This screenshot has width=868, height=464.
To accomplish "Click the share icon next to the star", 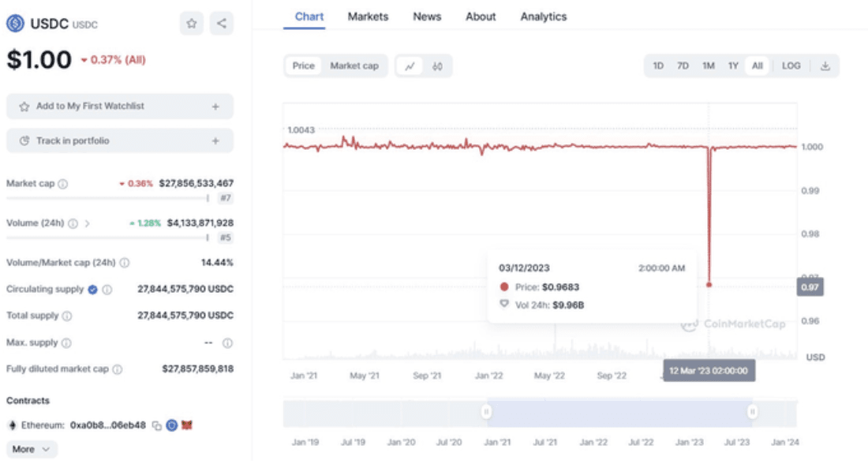I will [222, 23].
